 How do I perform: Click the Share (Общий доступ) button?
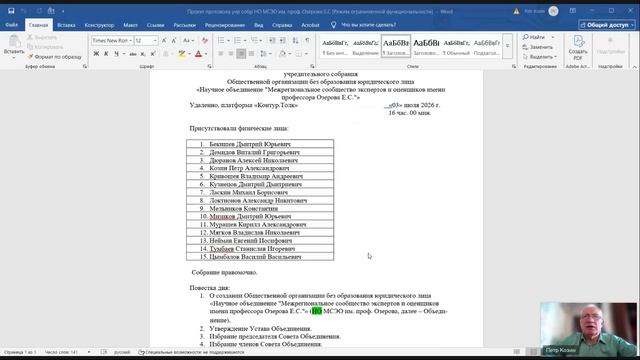pyautogui.click(x=607, y=25)
